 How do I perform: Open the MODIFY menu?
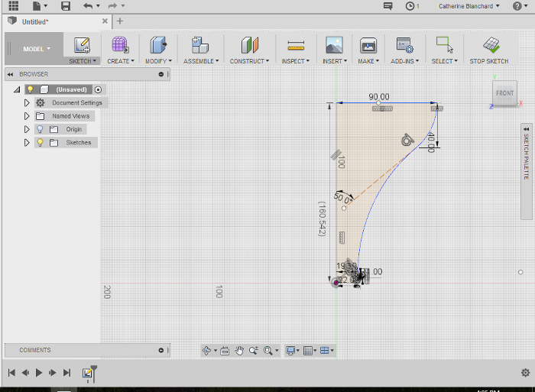point(158,61)
